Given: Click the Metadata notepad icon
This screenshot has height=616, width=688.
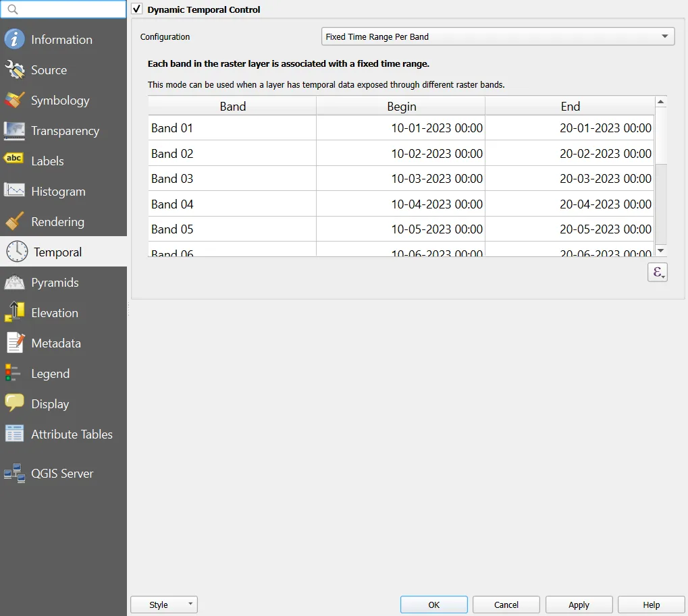Looking at the screenshot, I should click(16, 343).
